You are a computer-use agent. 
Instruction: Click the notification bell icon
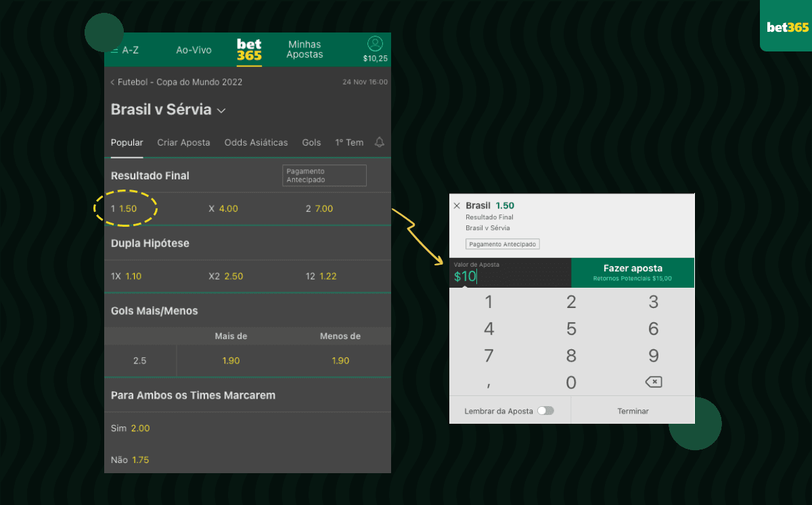[380, 142]
